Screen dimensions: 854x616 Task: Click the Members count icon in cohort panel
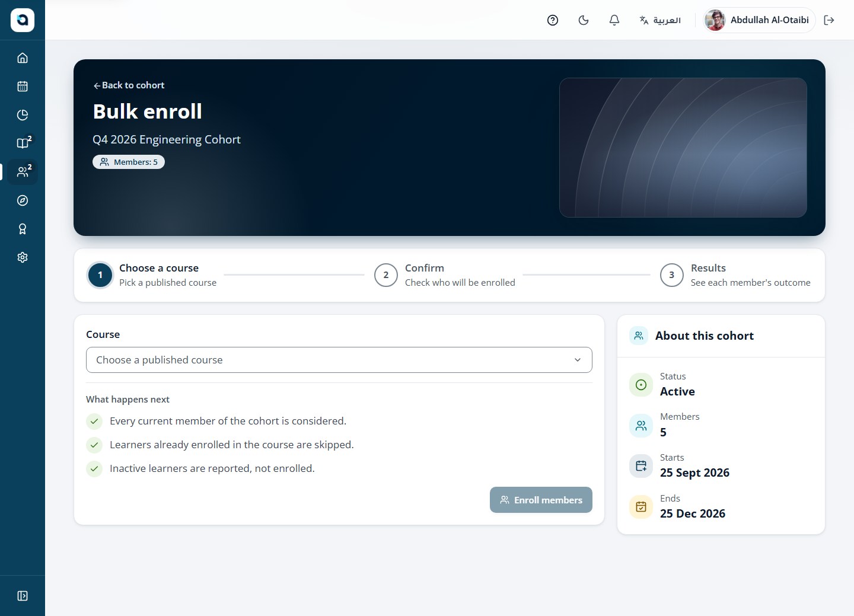[641, 425]
